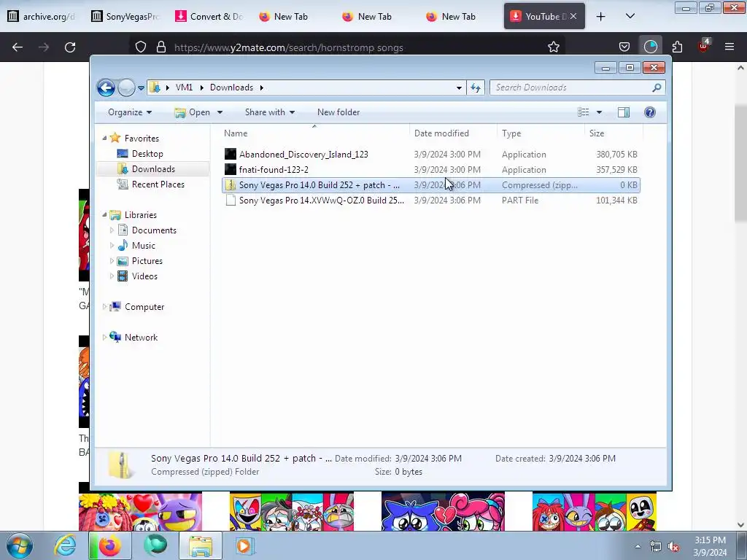The width and height of the screenshot is (747, 560).
Task: Reload the y2mate page
Action: point(70,47)
